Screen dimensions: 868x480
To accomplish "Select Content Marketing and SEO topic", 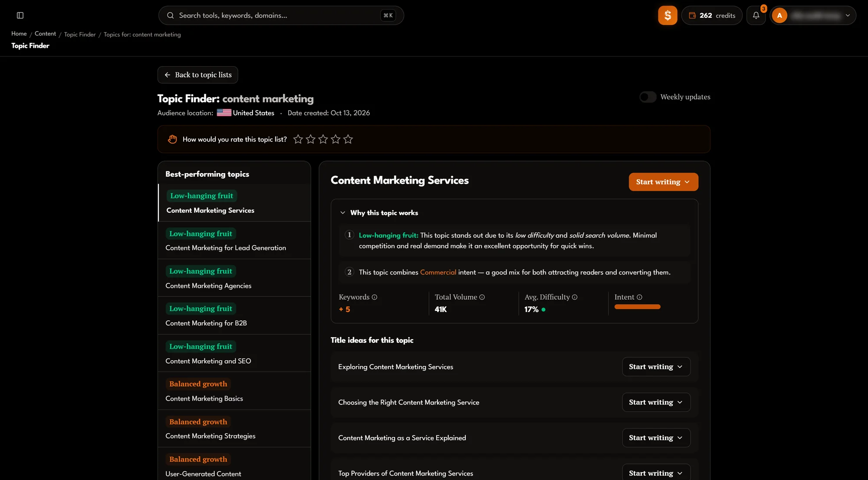I will click(x=234, y=353).
